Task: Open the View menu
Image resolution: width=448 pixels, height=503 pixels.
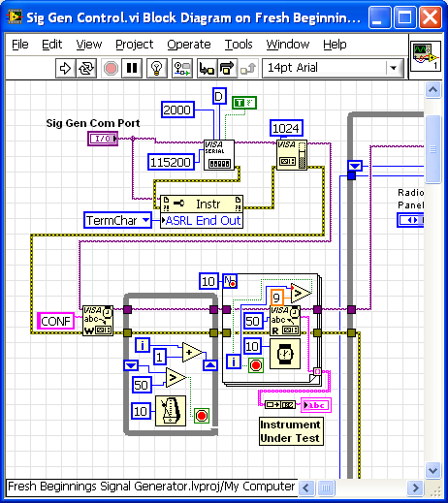Action: pos(89,45)
